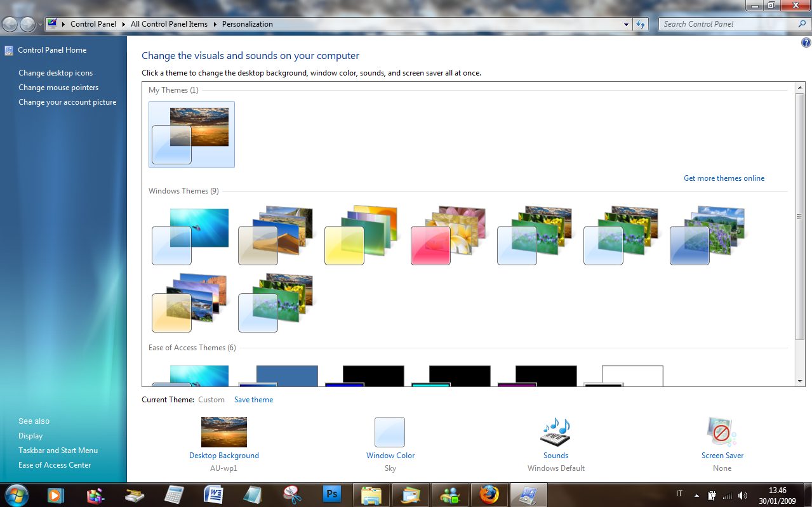
Task: Open the recent pages dropdown arrow
Action: coord(41,25)
